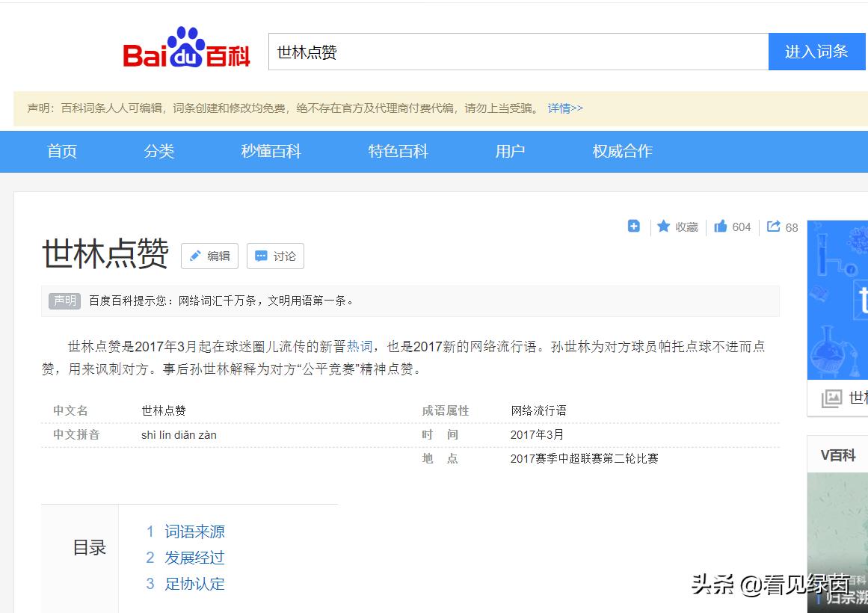Open chapter 1 词语来源 from the contents
The height and width of the screenshot is (613, 868).
[x=196, y=531]
